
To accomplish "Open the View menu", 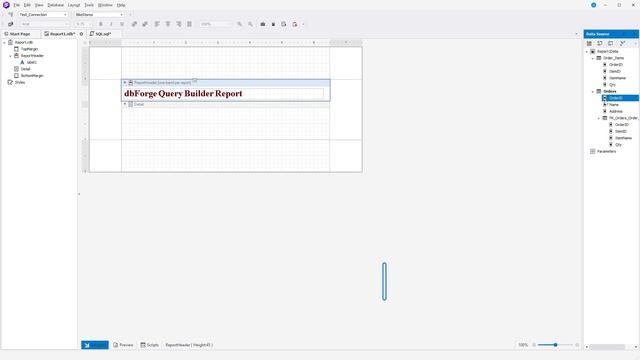I will point(39,5).
